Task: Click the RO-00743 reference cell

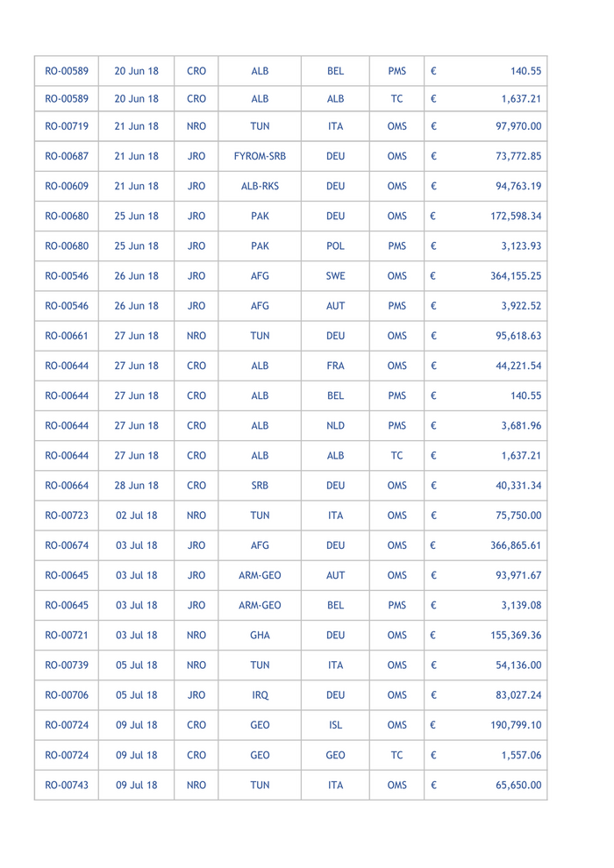Action: pyautogui.click(x=67, y=786)
